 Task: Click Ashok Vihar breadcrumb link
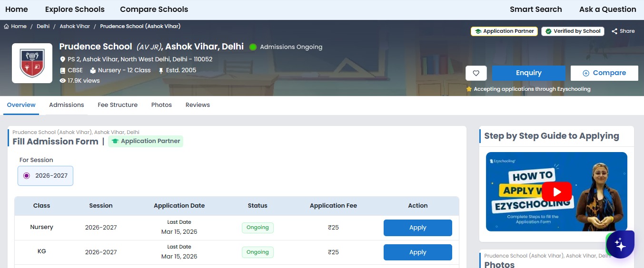75,26
